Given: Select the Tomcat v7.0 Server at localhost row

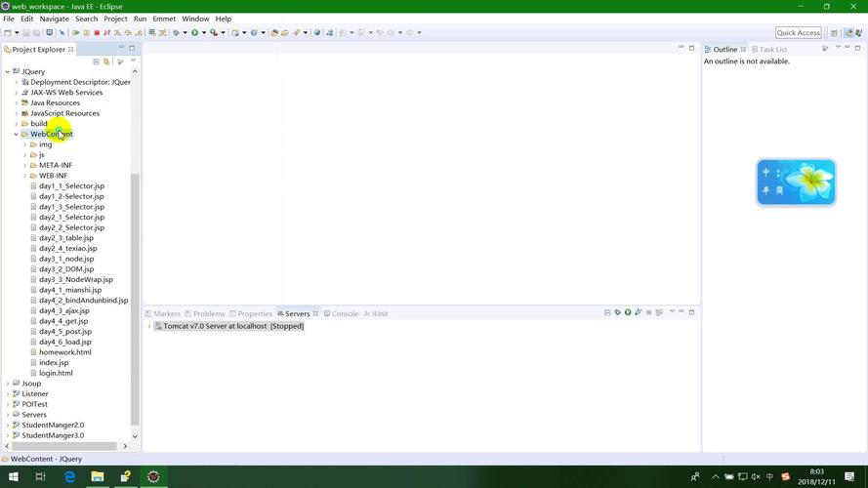Looking at the screenshot, I should tap(228, 326).
